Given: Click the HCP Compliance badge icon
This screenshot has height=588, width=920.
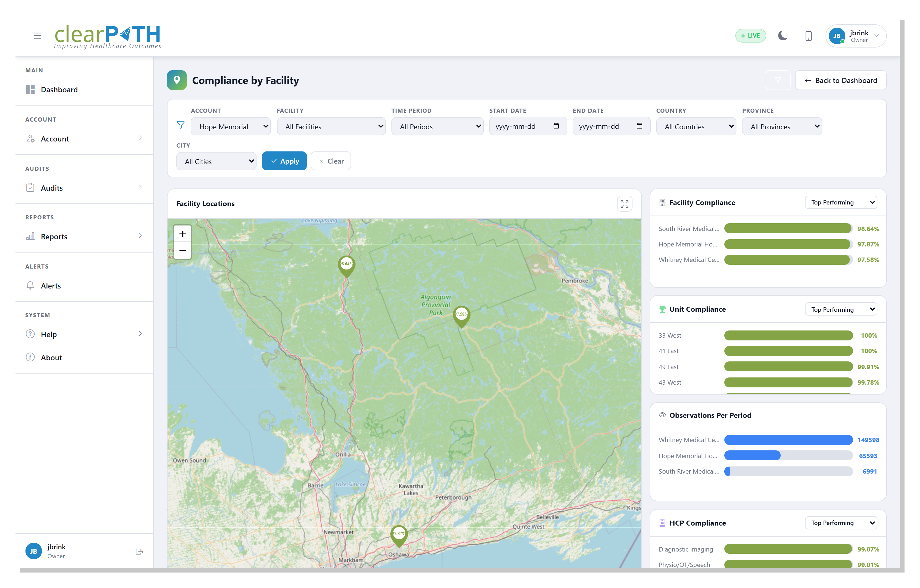Looking at the screenshot, I should (662, 523).
